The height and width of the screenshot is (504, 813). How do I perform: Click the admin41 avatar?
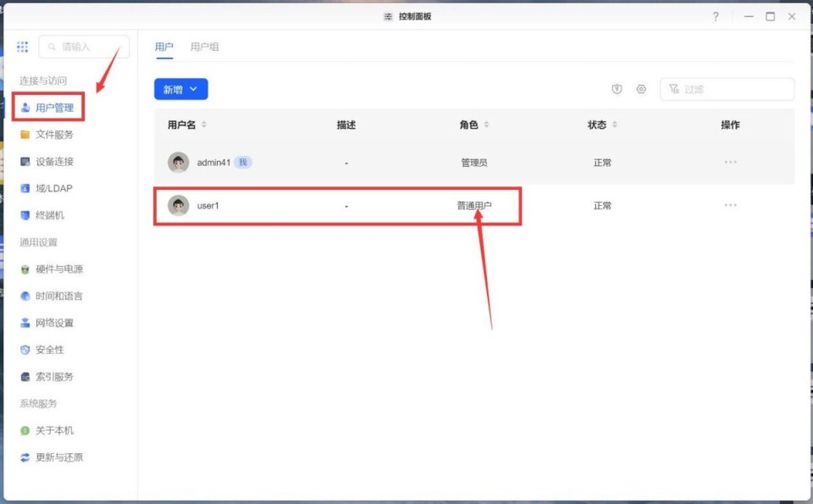[179, 163]
